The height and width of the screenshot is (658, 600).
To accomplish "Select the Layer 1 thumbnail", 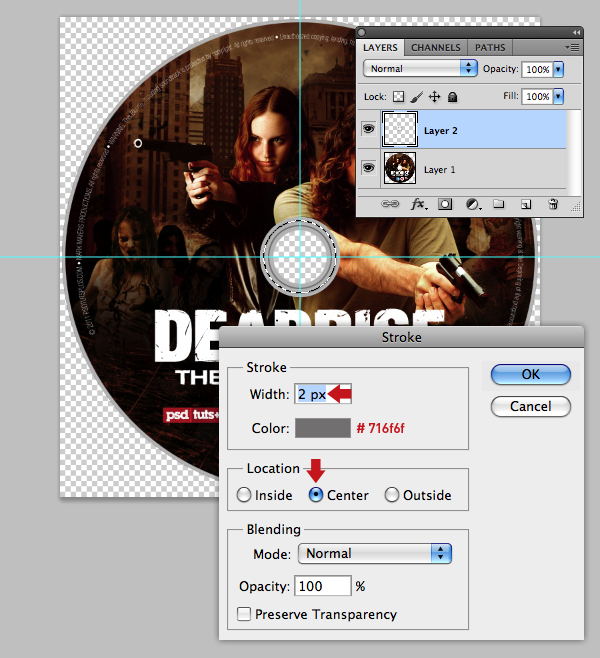I will point(399,168).
